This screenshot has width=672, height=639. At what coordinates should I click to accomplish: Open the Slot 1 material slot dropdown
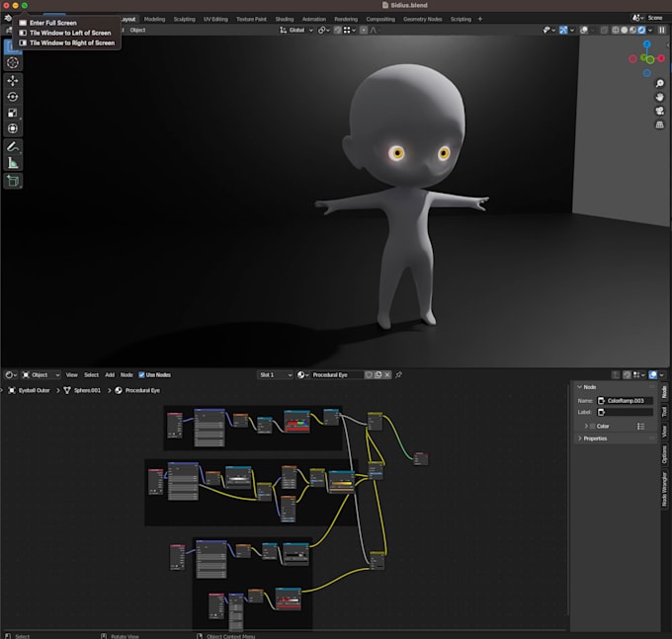[276, 375]
